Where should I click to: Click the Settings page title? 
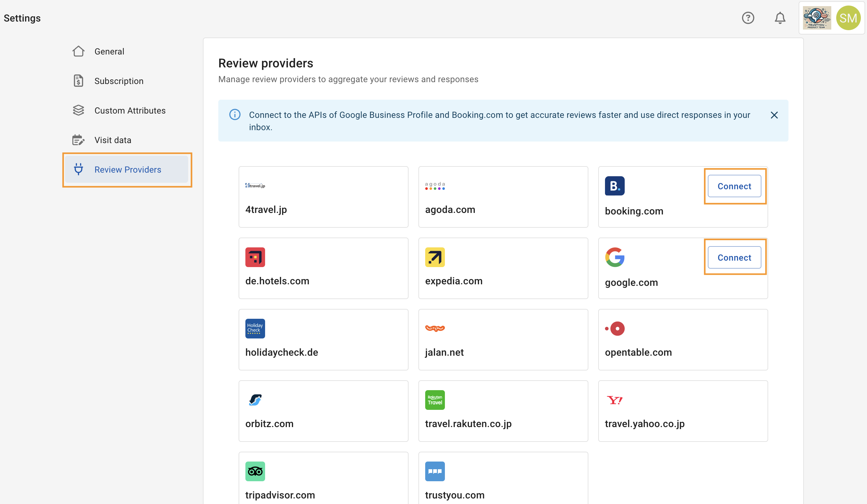pyautogui.click(x=22, y=18)
